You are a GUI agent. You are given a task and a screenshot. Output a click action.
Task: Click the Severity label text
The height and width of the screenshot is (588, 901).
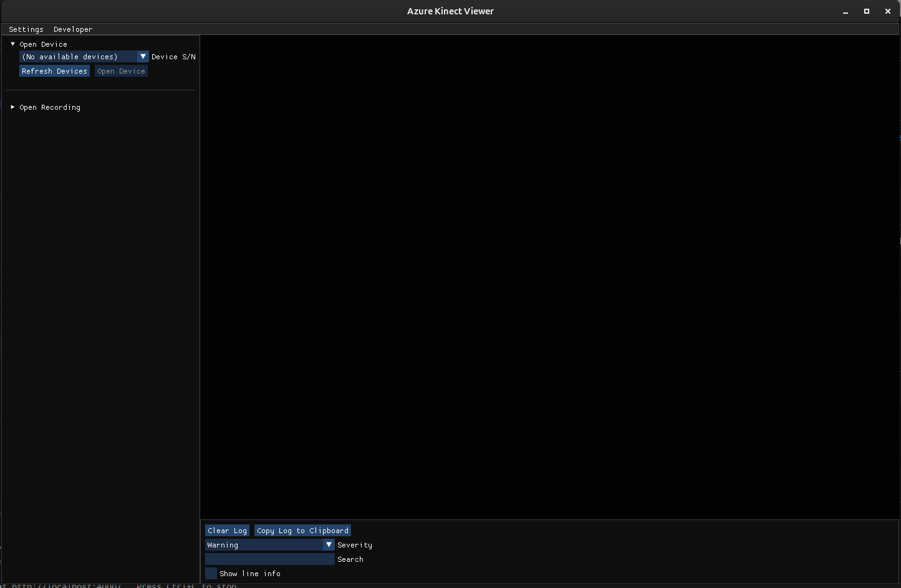[355, 545]
